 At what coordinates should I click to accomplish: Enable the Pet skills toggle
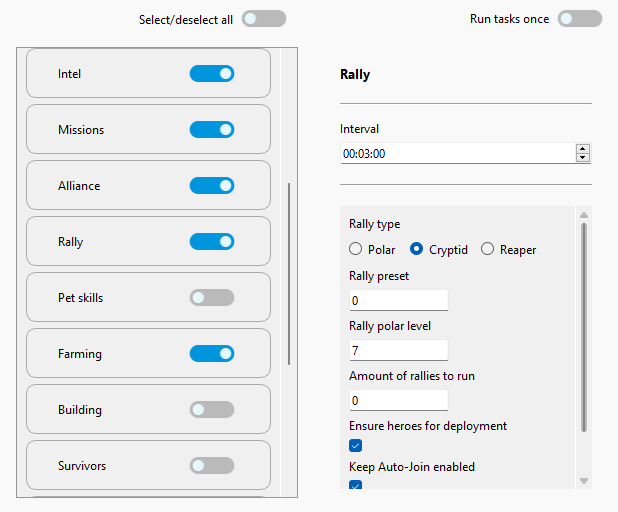click(211, 298)
